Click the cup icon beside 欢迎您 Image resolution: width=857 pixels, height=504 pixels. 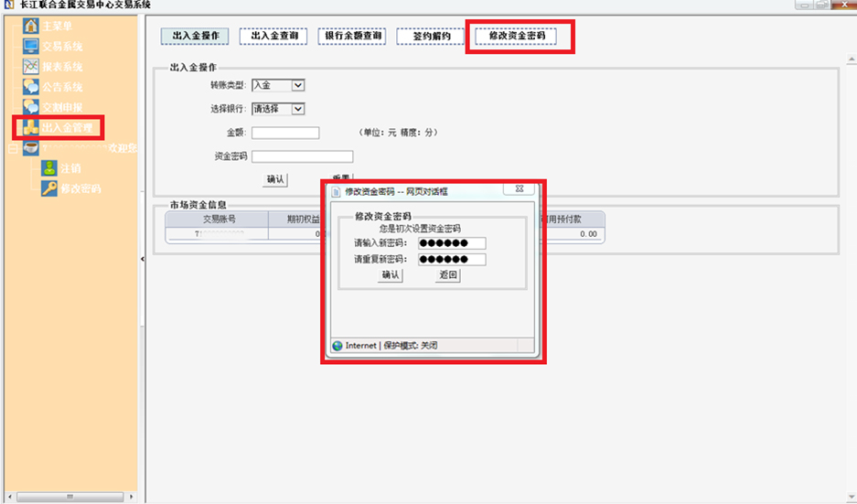coord(30,147)
